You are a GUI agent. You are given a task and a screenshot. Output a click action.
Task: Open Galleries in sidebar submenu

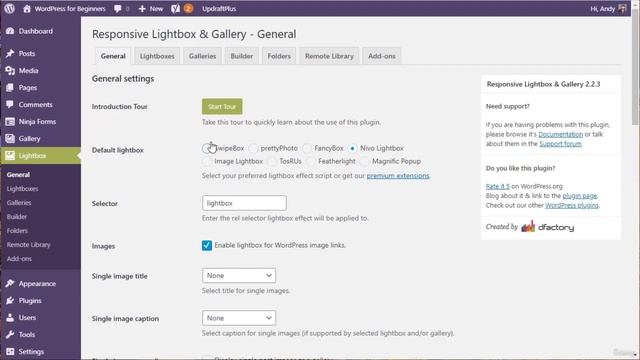pyautogui.click(x=19, y=202)
